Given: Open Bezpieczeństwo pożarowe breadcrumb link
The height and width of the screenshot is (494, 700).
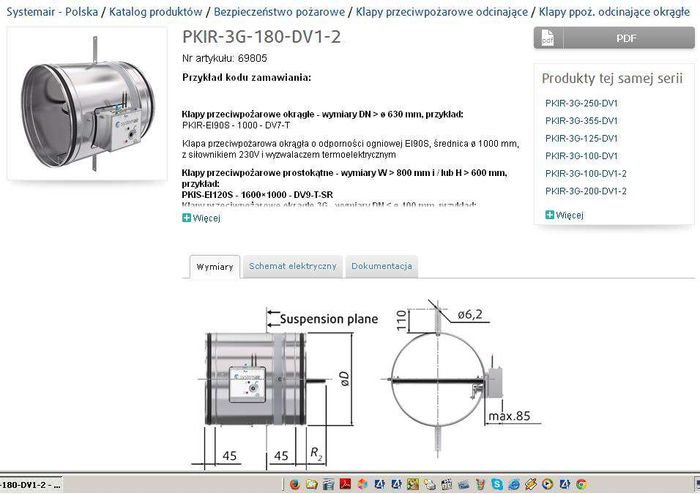Looking at the screenshot, I should click(279, 12).
